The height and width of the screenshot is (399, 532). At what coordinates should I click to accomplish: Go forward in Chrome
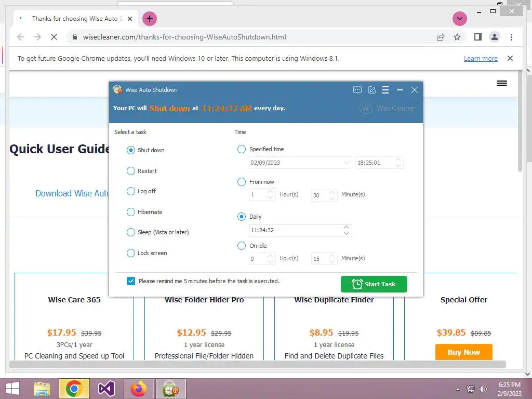point(37,37)
